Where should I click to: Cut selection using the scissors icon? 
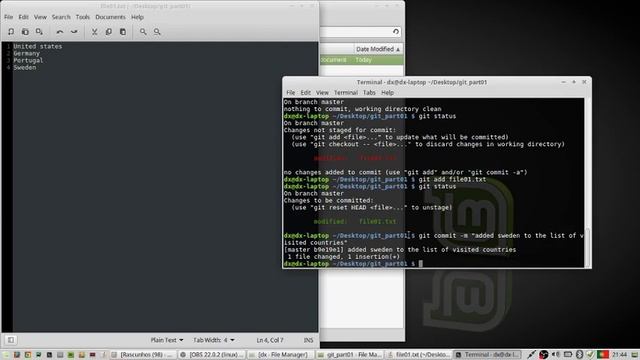[94, 31]
